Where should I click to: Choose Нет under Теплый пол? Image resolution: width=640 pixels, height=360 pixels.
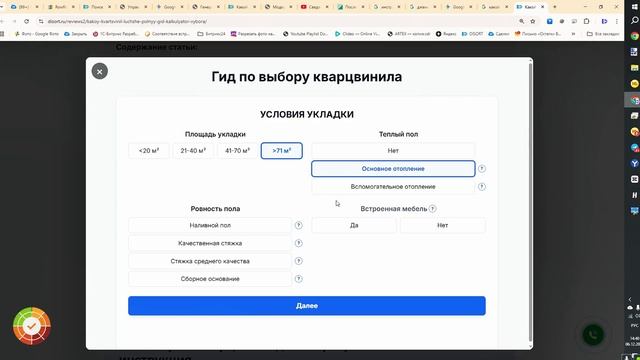(393, 151)
